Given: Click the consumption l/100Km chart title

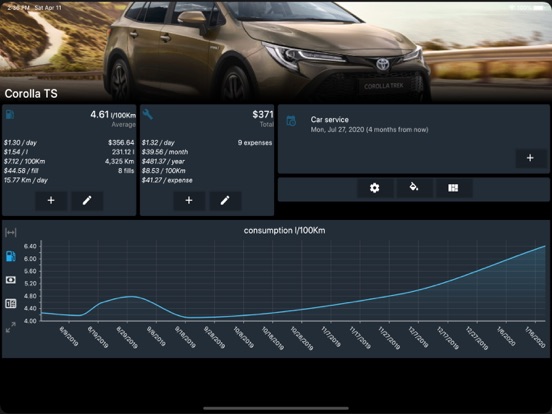Looking at the screenshot, I should point(284,231).
